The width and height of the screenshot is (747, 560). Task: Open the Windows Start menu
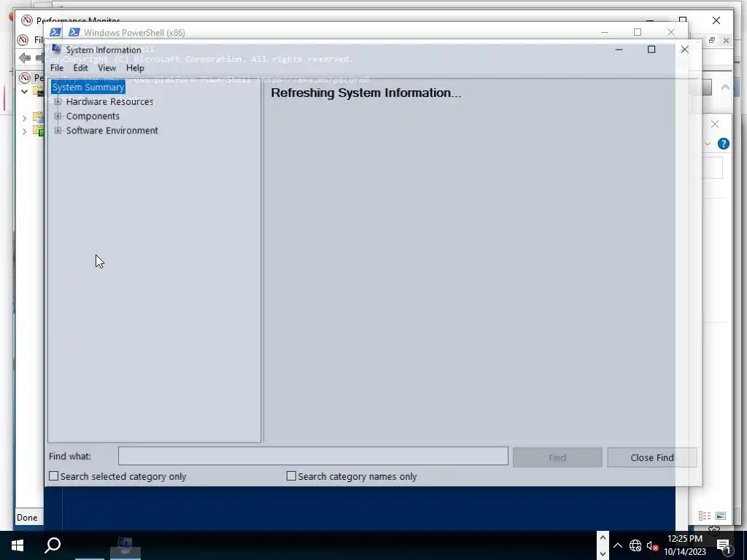pyautogui.click(x=18, y=545)
